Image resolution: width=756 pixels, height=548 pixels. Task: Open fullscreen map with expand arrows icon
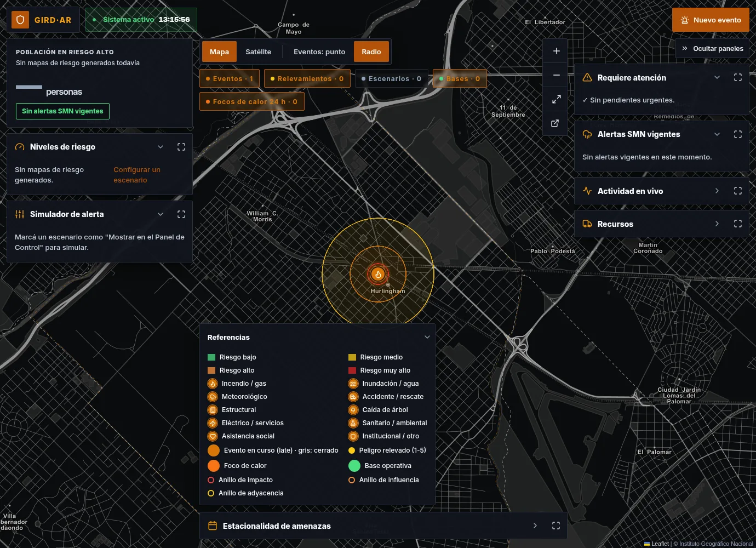click(x=556, y=99)
